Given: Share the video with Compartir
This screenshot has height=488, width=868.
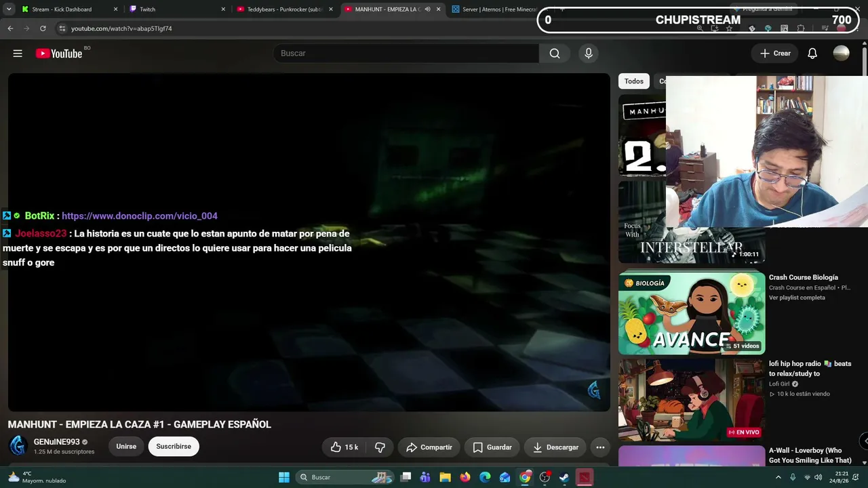Looking at the screenshot, I should pyautogui.click(x=429, y=447).
